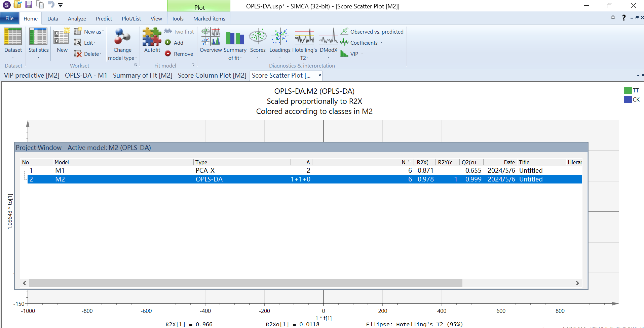Expand the VIP dropdown
This screenshot has height=328, width=644.
(x=362, y=54)
